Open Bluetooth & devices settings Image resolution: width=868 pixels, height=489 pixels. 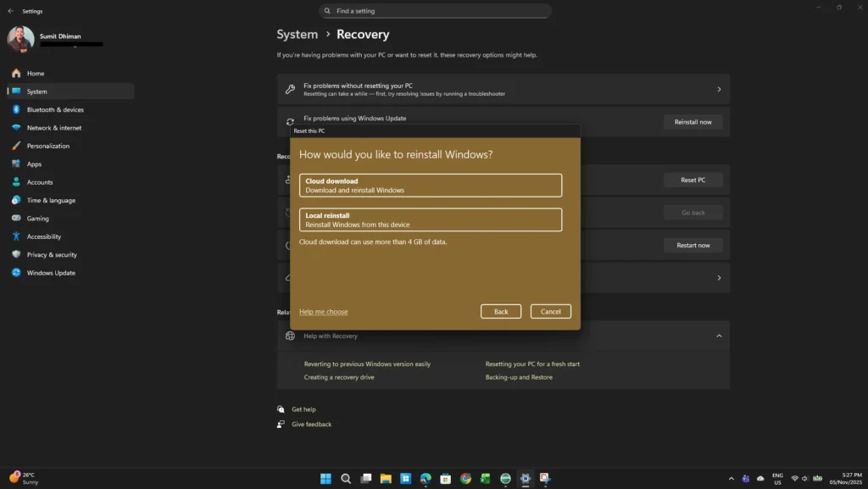(x=70, y=109)
